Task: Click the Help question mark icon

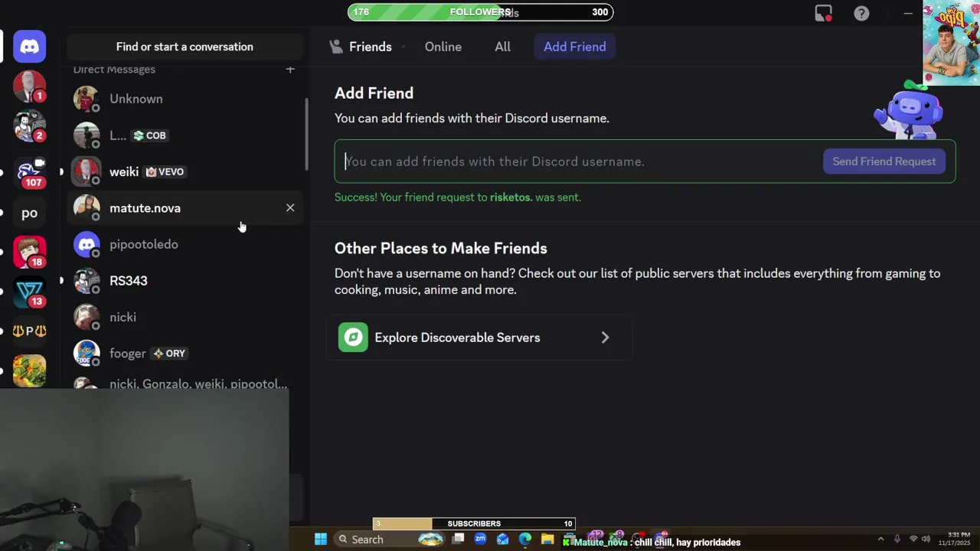Action: (x=861, y=13)
